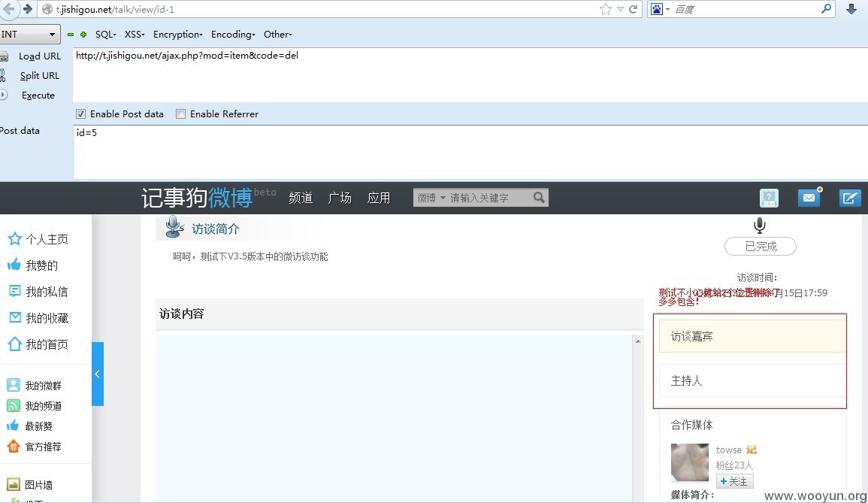The image size is (868, 503).
Task: Open the Other dropdown menu
Action: tap(278, 35)
